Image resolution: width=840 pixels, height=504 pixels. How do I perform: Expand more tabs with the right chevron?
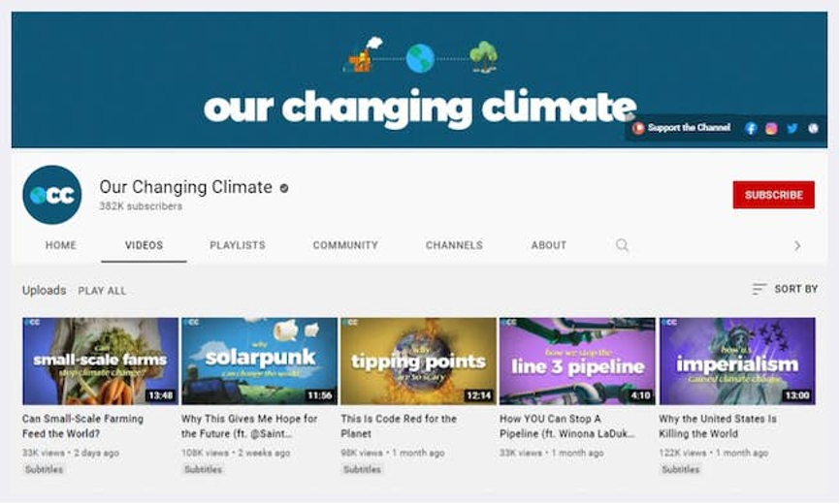click(x=797, y=245)
